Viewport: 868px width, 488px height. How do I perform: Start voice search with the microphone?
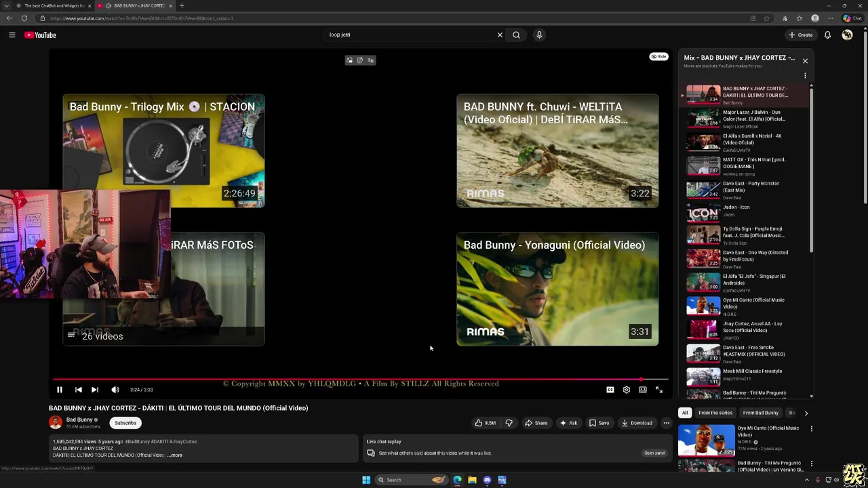coord(539,35)
